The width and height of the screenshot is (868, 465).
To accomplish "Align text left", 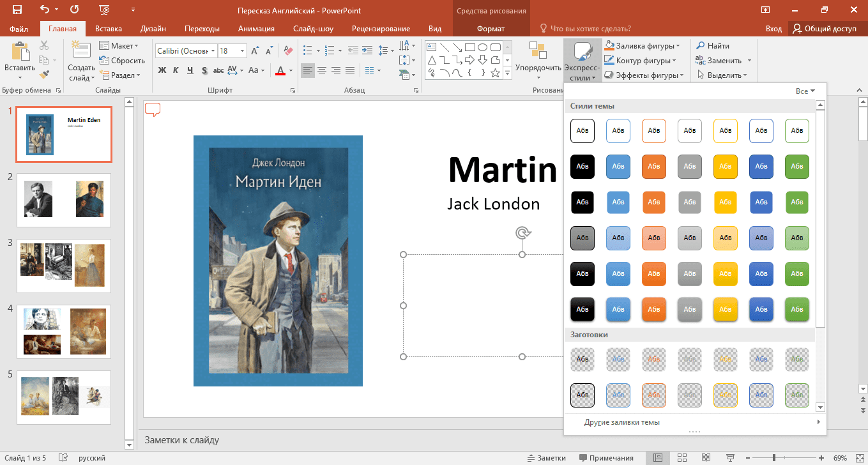I will coord(308,70).
